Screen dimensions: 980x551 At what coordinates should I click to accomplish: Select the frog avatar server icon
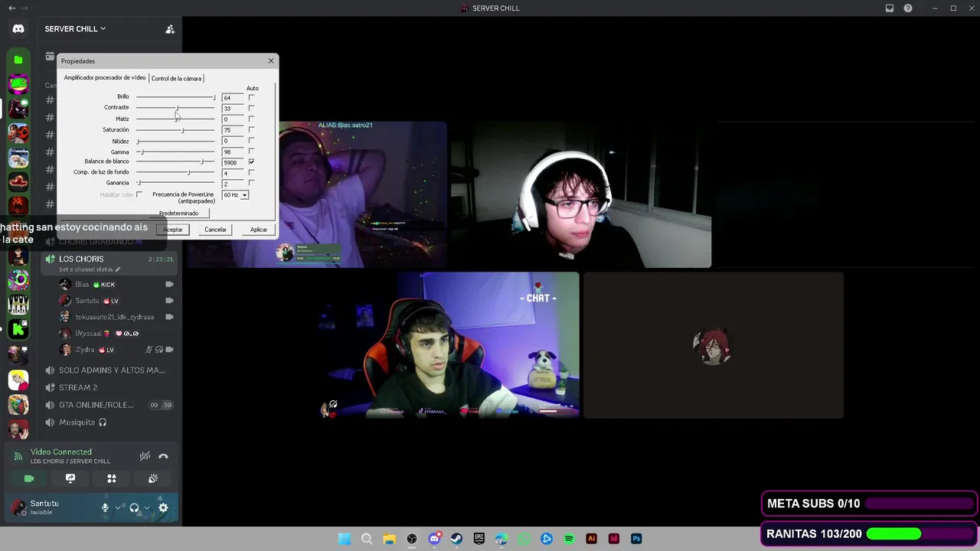pos(18,84)
